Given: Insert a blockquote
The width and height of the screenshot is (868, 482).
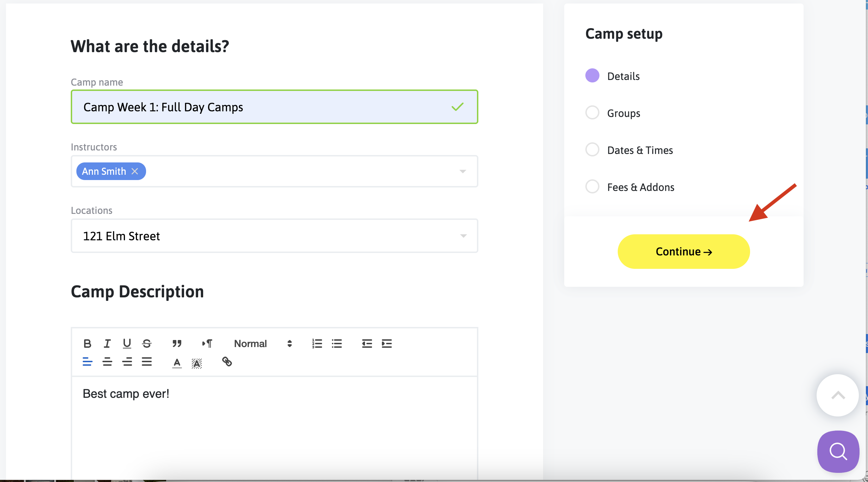Looking at the screenshot, I should [x=177, y=344].
